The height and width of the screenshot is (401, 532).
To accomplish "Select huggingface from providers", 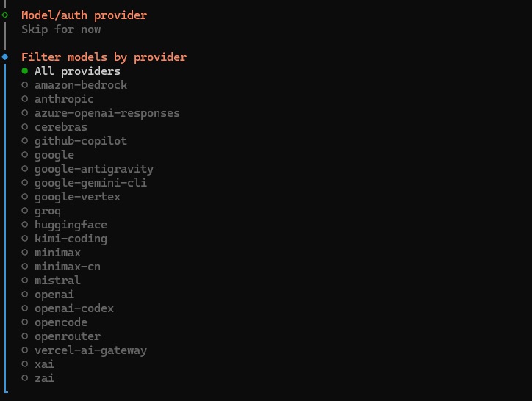I will point(70,225).
